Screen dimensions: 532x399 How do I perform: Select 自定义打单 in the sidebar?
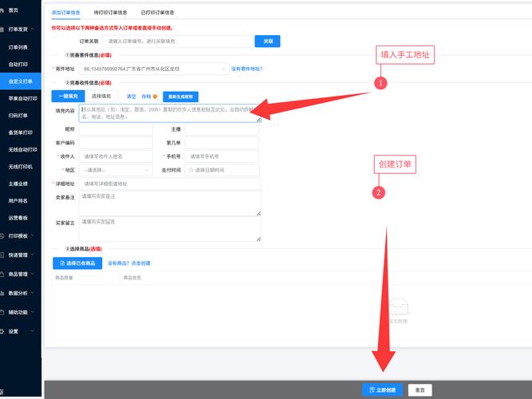(x=21, y=81)
